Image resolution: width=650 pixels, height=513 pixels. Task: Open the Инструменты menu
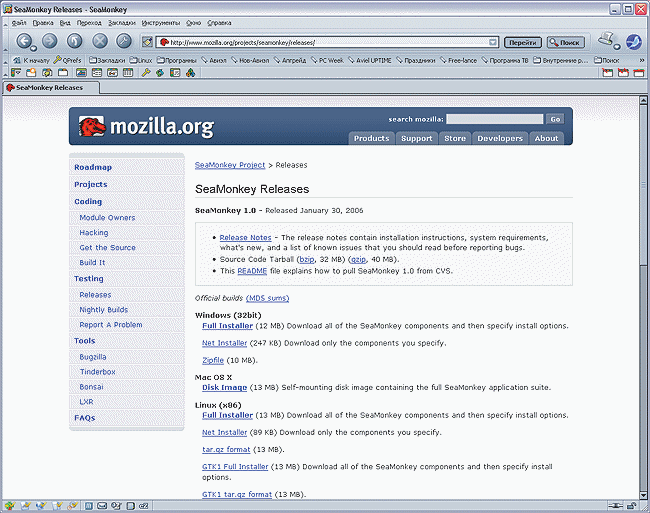pos(161,23)
